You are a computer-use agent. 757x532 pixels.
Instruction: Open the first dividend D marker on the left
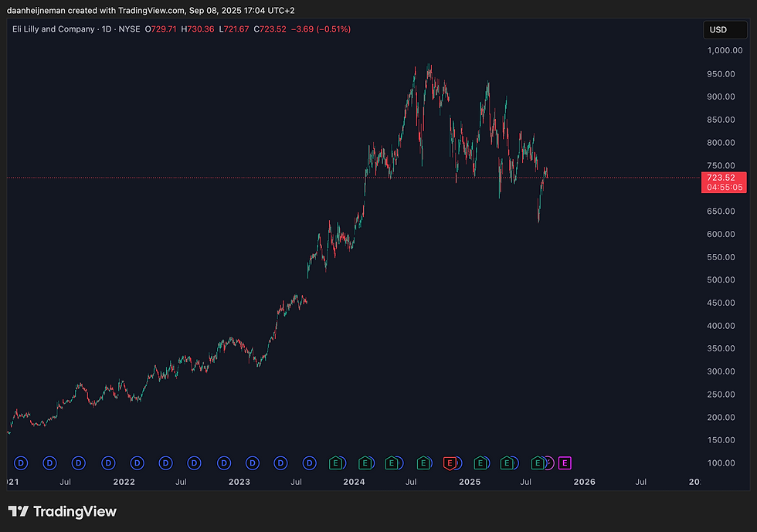pyautogui.click(x=21, y=463)
